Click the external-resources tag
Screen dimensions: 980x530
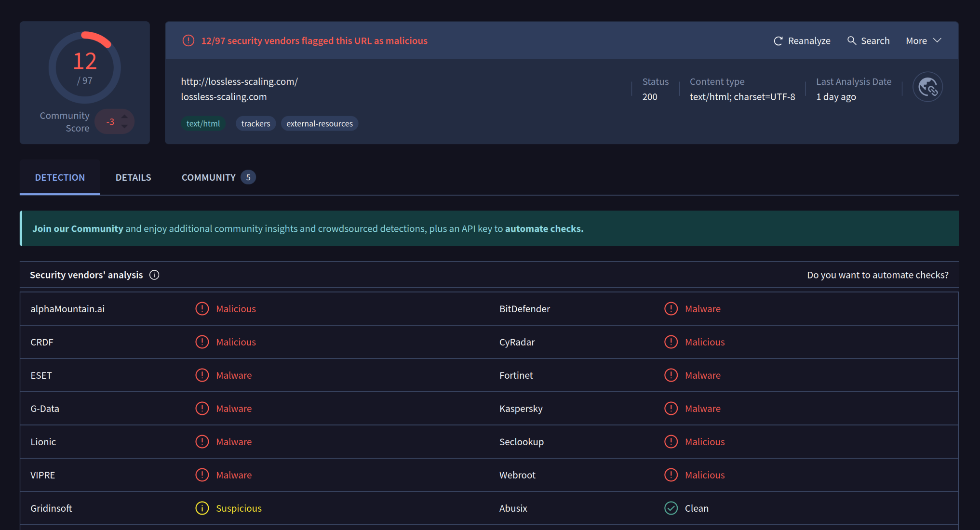[319, 124]
